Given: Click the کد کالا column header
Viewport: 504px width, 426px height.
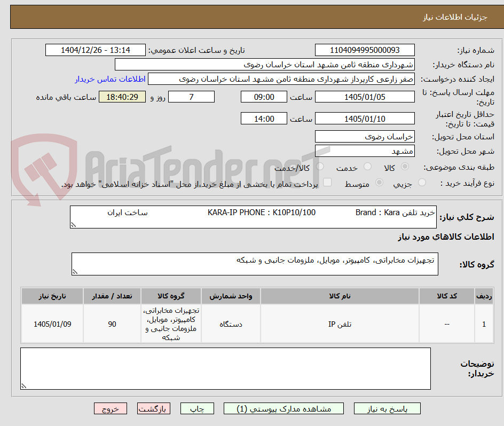Looking at the screenshot, I should coord(447,296).
